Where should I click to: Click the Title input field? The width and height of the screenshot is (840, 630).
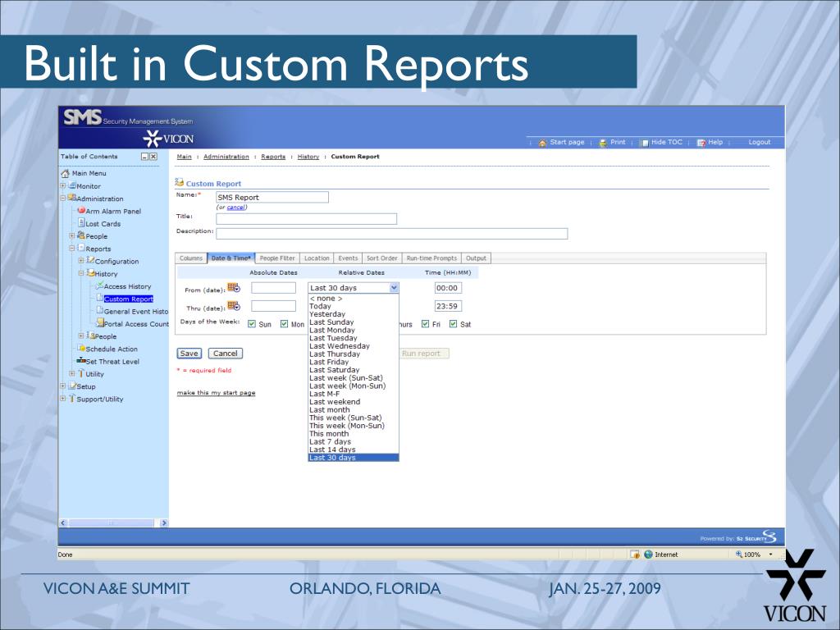coord(307,218)
